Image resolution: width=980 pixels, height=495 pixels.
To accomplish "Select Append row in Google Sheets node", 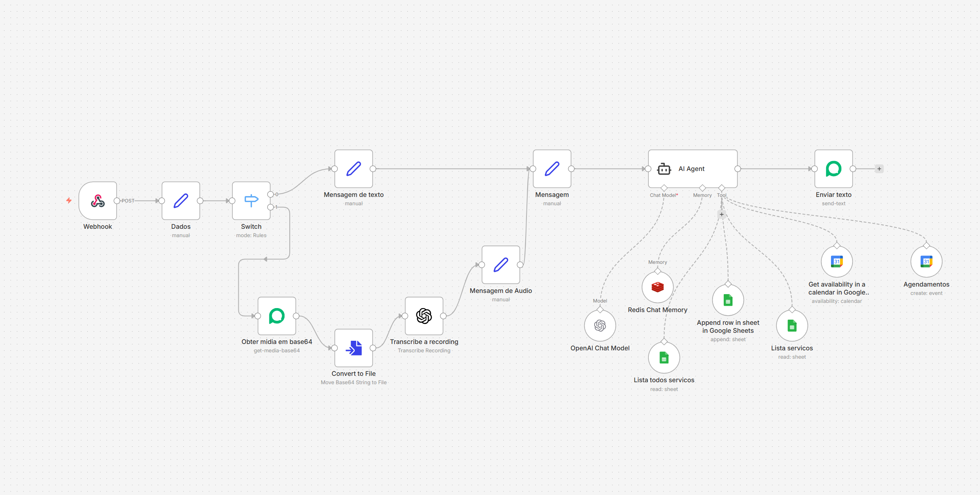I will tap(728, 300).
